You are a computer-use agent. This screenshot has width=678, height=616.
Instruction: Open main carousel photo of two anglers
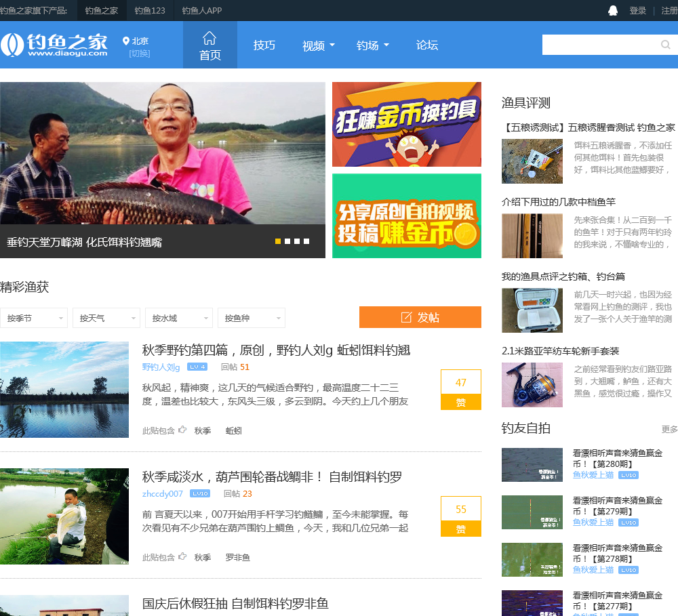coord(163,153)
